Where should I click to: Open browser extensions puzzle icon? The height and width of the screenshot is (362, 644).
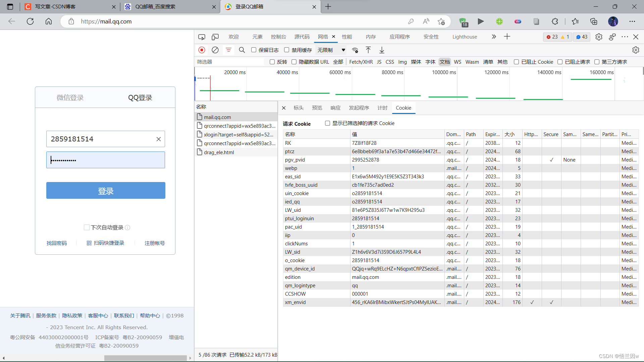point(555,21)
